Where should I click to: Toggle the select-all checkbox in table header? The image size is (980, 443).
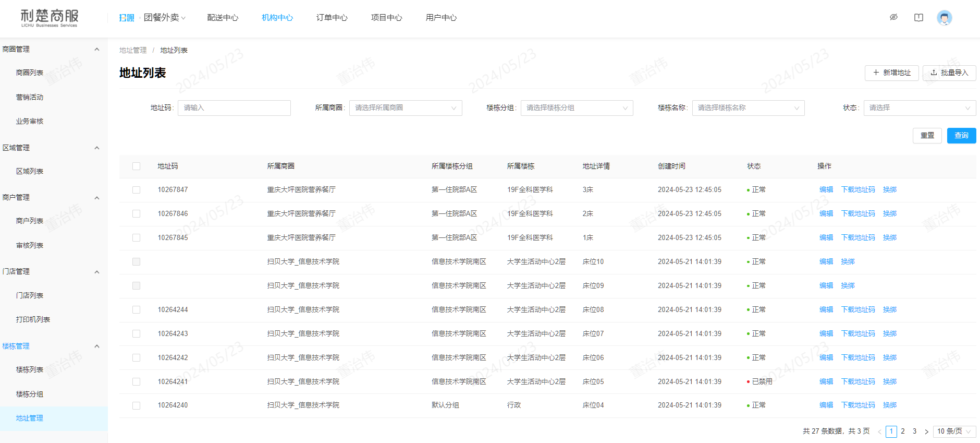(x=136, y=166)
